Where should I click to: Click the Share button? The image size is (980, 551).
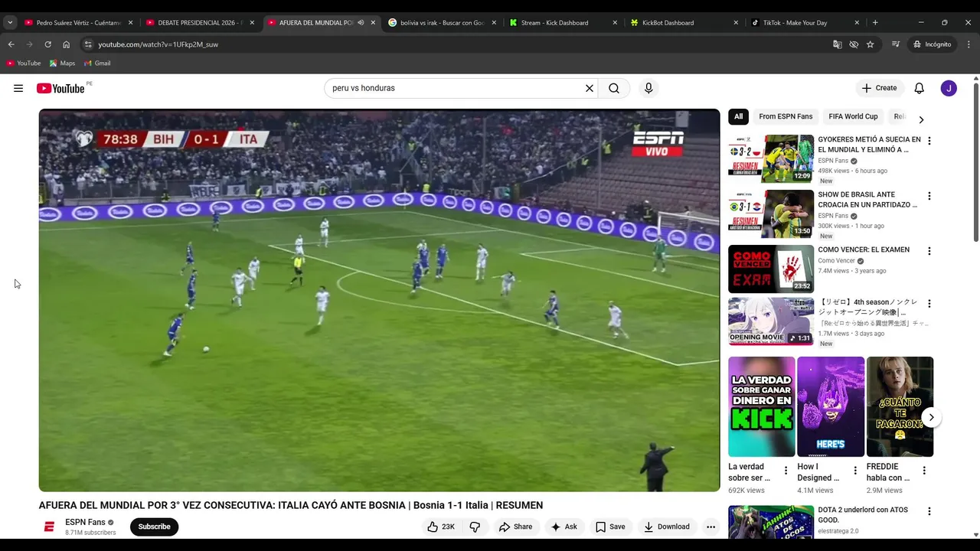[515, 527]
